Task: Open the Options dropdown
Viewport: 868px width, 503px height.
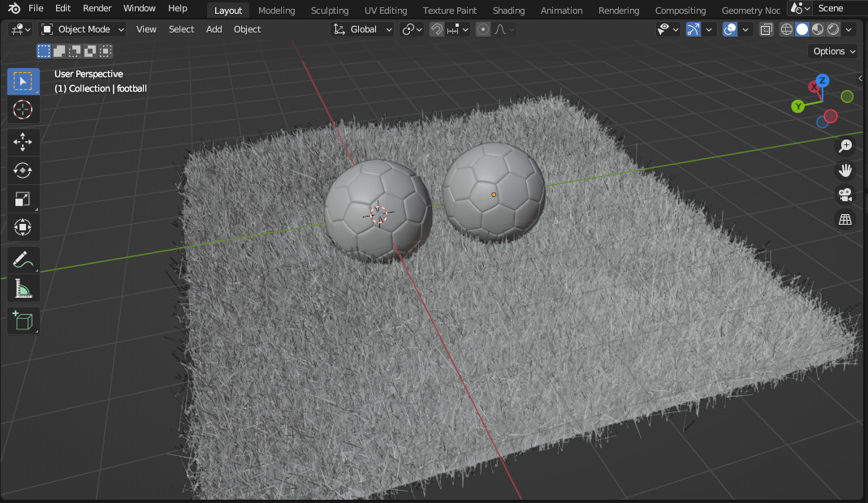Action: coord(834,51)
